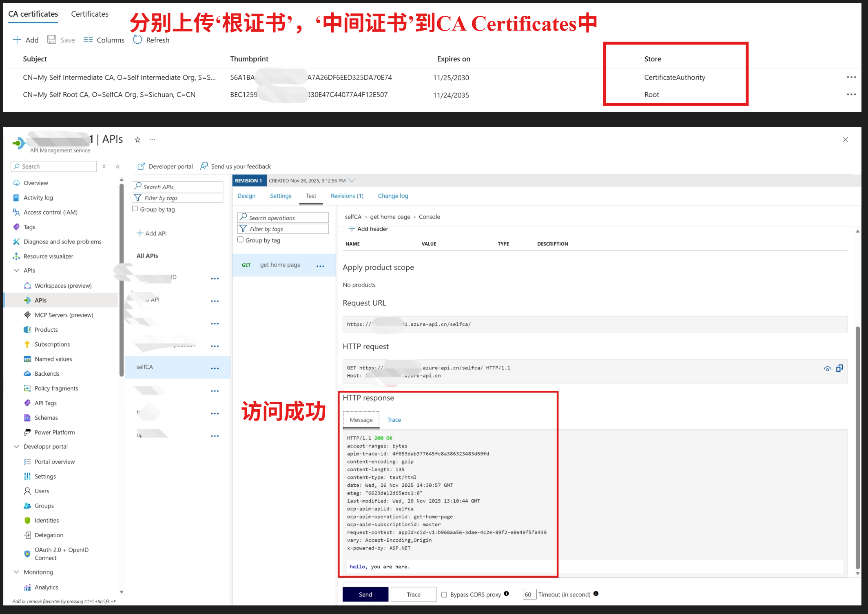Click the Refresh icon in CA certificates toolbar
This screenshot has width=868, height=614.
pyautogui.click(x=137, y=40)
